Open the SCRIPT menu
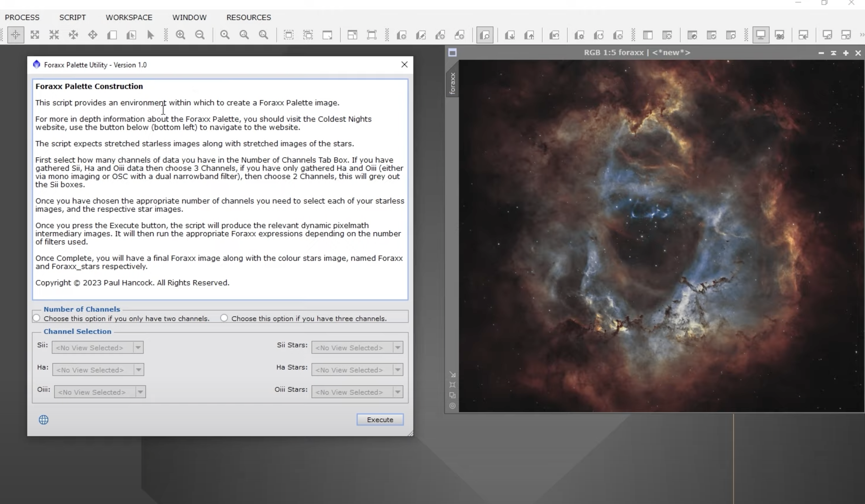Image resolution: width=865 pixels, height=504 pixels. point(72,17)
